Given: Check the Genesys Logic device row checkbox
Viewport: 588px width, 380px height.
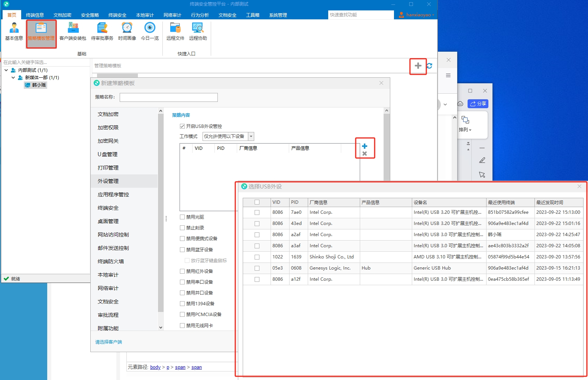Looking at the screenshot, I should pyautogui.click(x=257, y=268).
